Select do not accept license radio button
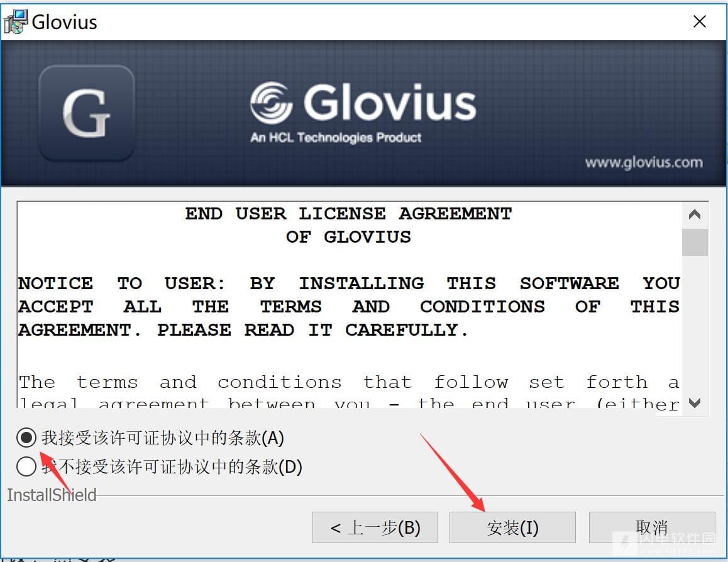The width and height of the screenshot is (728, 562). tap(26, 466)
